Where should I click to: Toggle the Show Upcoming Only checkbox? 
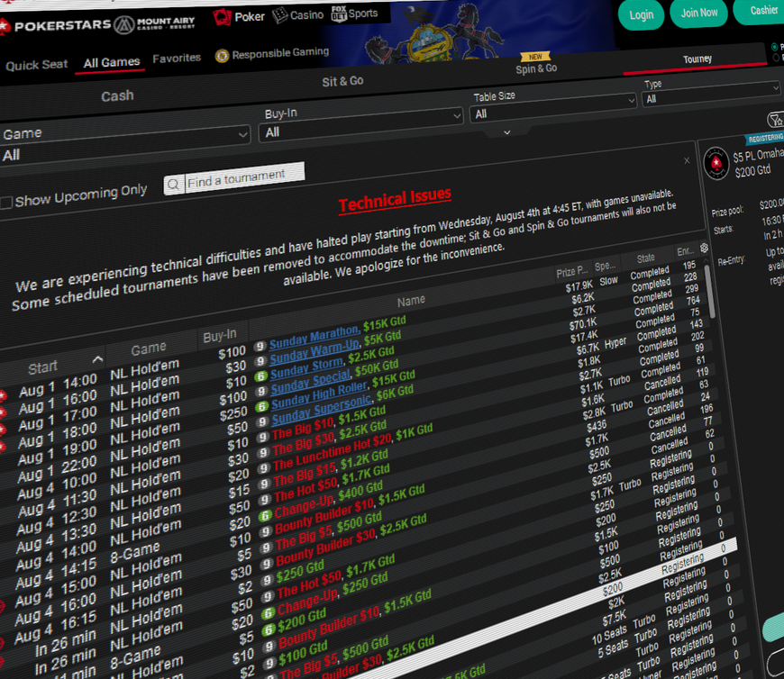tap(6, 203)
